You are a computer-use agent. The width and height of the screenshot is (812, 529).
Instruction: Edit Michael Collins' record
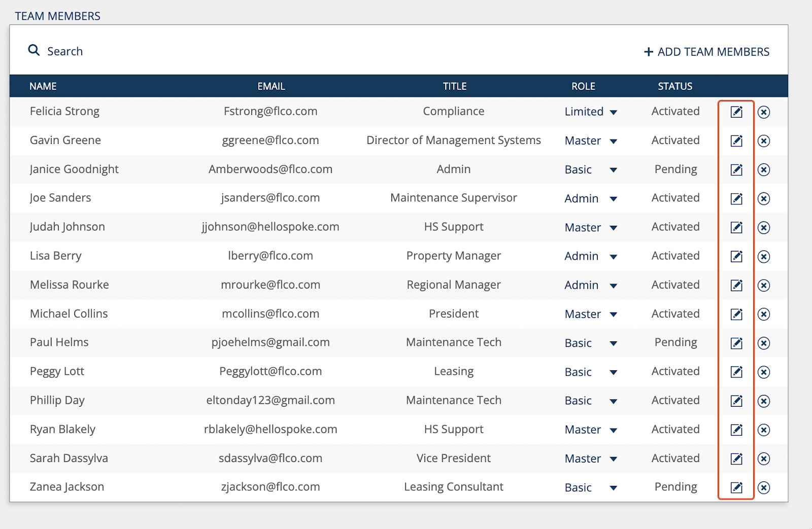(x=736, y=314)
